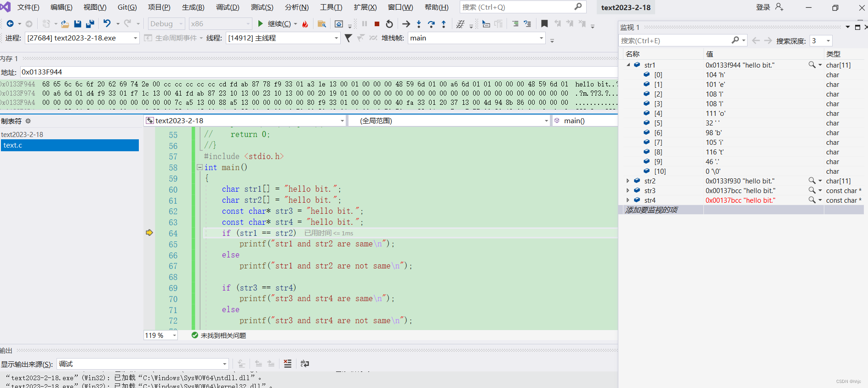This screenshot has height=388, width=868.
Task: Open the 调试(D) menu
Action: tap(228, 7)
